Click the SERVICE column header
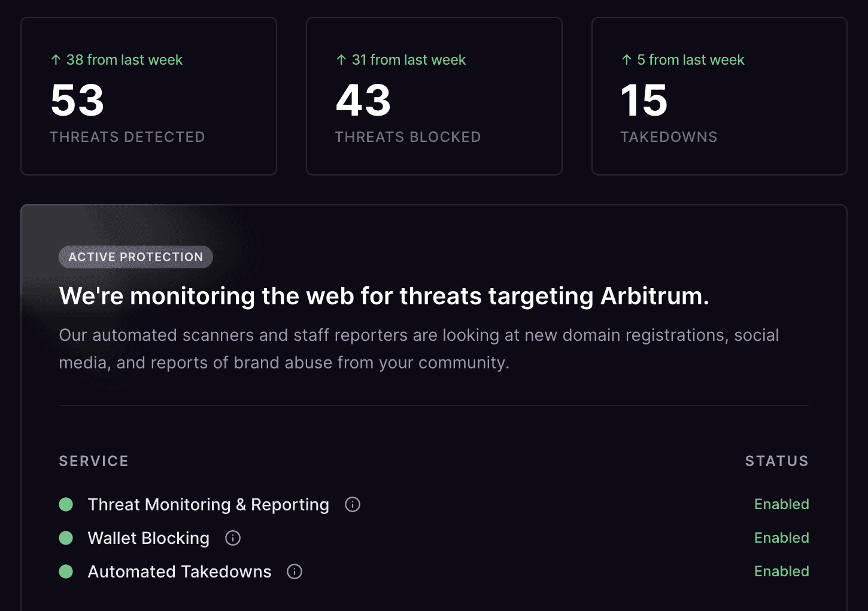 click(94, 461)
